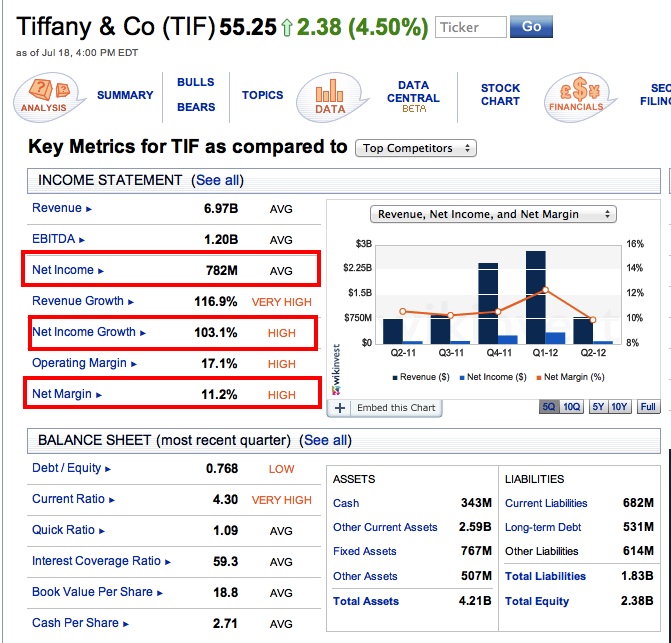
Task: Click the plus icon beside Embed this Chart
Action: 340,408
